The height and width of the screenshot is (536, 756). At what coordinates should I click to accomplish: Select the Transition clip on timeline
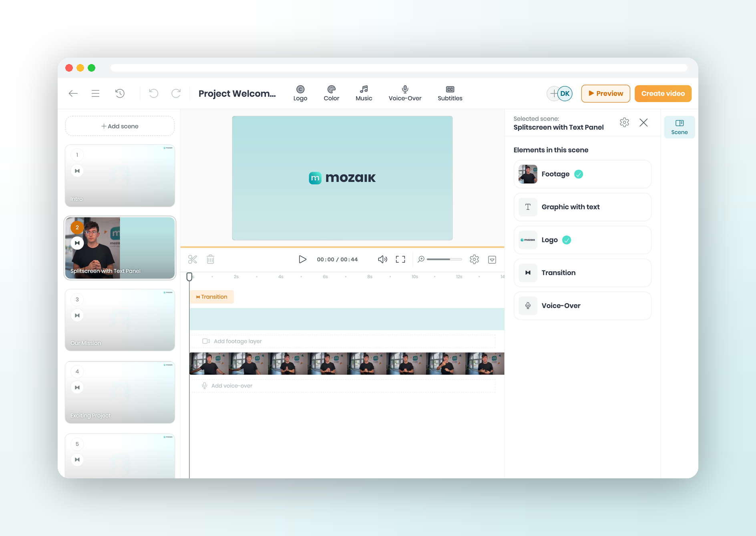(212, 297)
